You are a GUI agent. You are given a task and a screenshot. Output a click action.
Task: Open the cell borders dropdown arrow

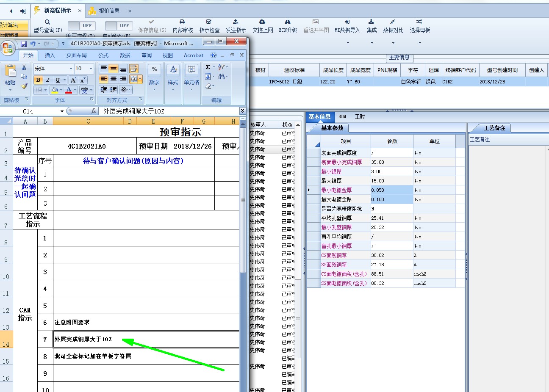coord(45,90)
